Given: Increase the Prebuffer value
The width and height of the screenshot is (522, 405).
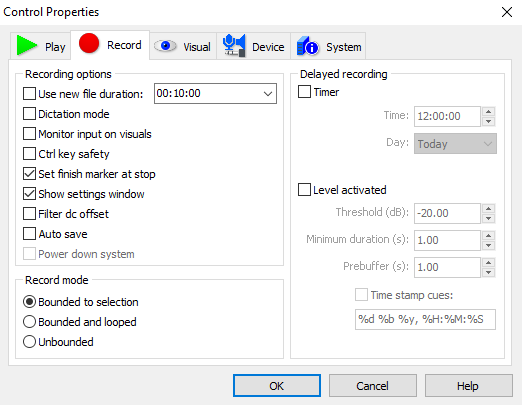Looking at the screenshot, I should 489,263.
